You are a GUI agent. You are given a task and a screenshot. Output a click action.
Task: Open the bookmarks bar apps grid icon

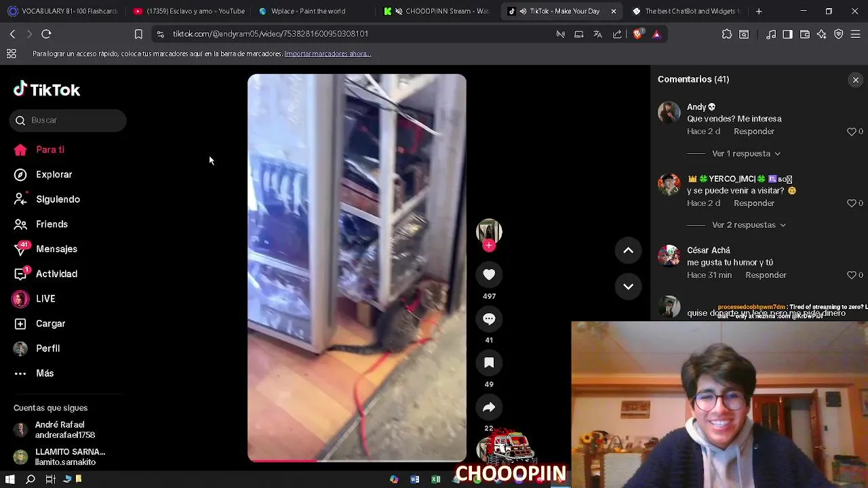click(12, 54)
